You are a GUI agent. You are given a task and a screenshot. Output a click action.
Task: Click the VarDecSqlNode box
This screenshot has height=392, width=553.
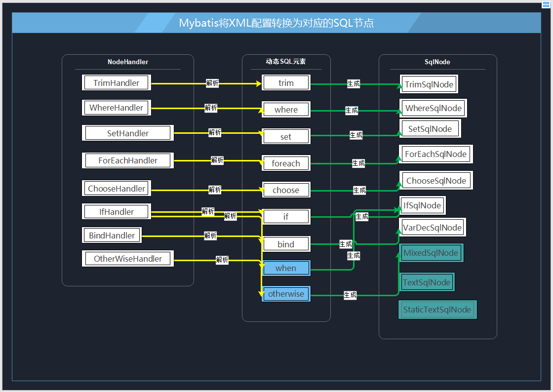[432, 228]
